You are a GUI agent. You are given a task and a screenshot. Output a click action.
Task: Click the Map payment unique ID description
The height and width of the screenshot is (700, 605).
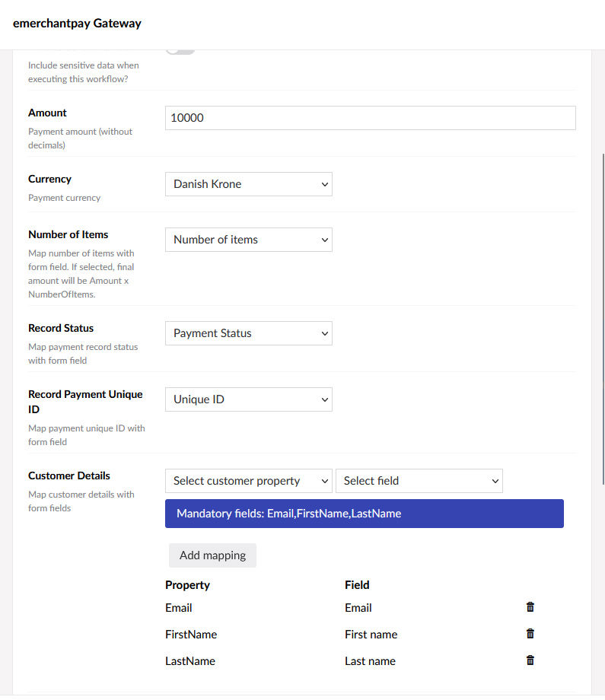coord(87,434)
